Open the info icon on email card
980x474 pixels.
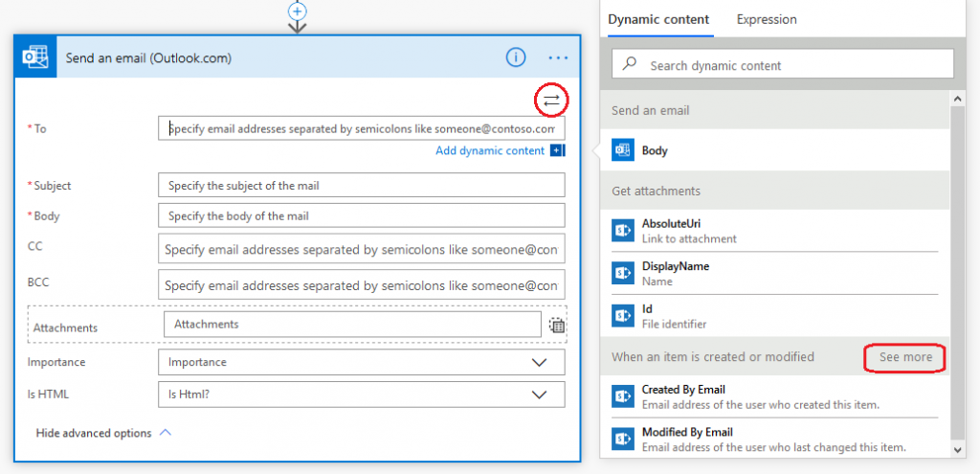516,57
